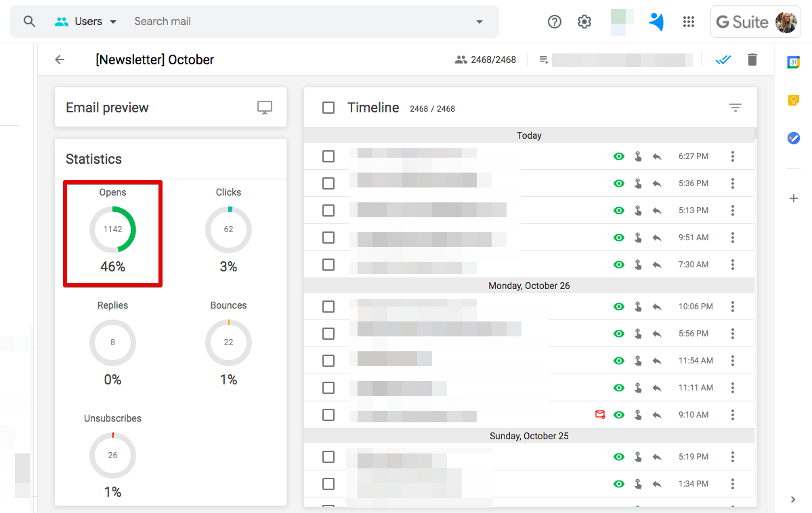Open Google Keep in the side panel

[793, 99]
